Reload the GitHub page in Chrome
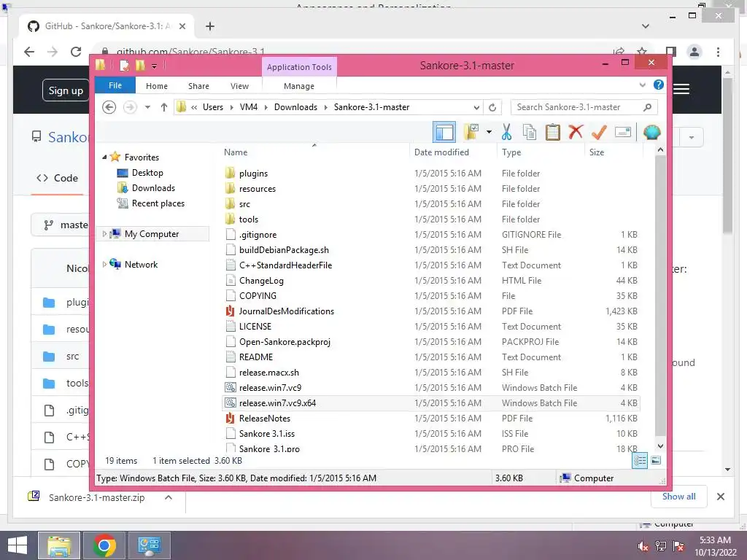The height and width of the screenshot is (560, 747). coord(76,52)
